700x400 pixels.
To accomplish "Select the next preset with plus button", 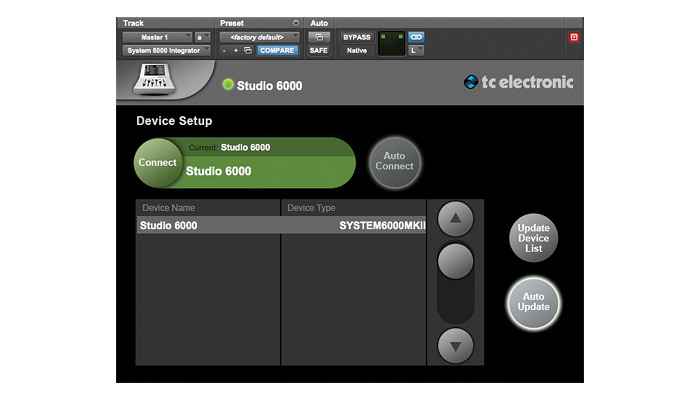I will click(x=236, y=50).
